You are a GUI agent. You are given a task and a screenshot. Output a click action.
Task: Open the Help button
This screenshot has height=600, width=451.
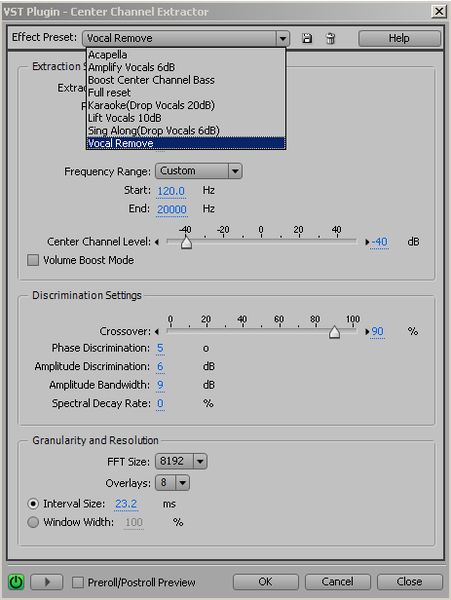pos(399,38)
